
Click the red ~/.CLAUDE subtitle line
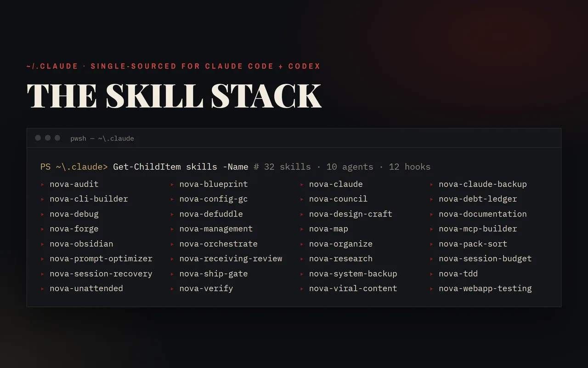click(174, 66)
